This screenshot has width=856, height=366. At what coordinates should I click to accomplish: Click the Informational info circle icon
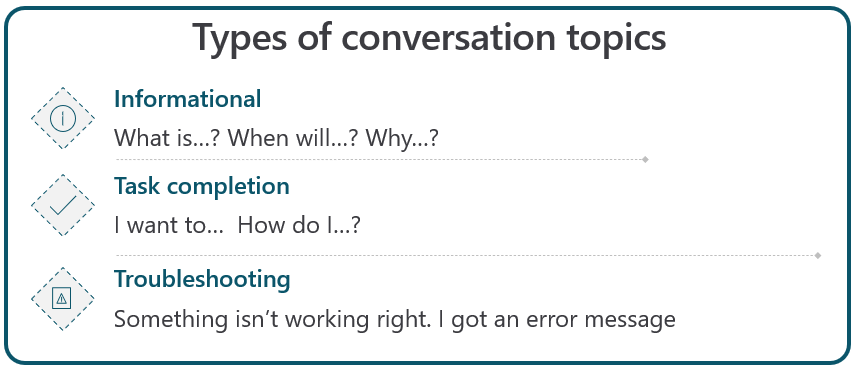click(x=63, y=118)
